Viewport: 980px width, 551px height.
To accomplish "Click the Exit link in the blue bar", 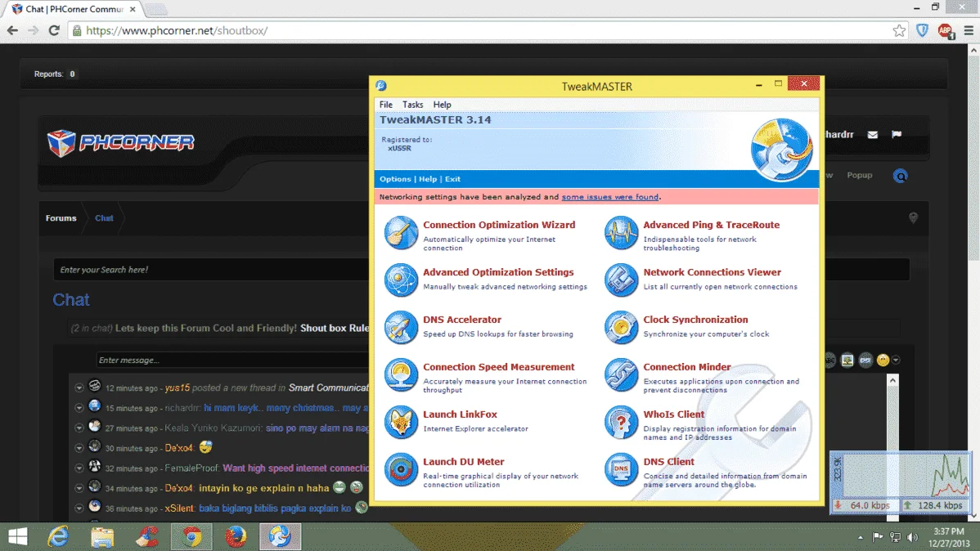I will (x=452, y=179).
